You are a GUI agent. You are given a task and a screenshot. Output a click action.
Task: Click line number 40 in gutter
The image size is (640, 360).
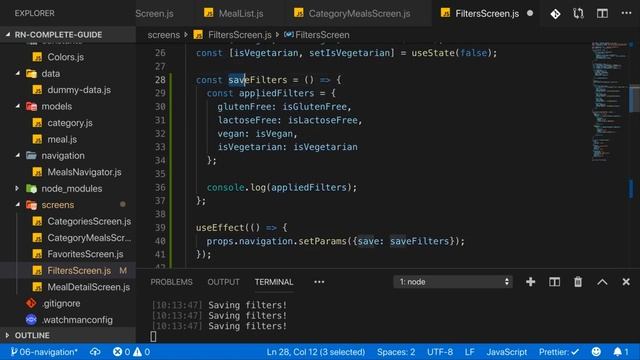click(160, 241)
